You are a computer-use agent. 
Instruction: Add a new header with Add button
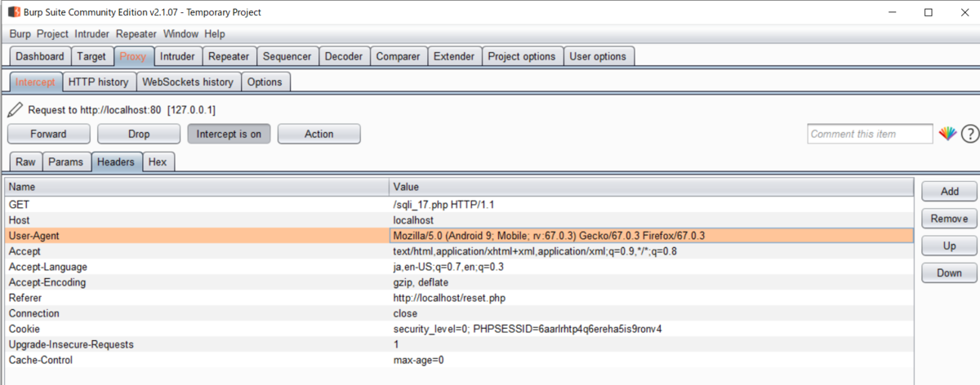coord(949,191)
